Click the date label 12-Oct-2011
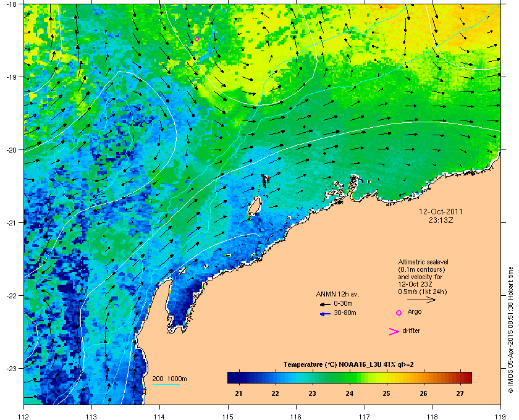519x420 pixels. pyautogui.click(x=441, y=211)
